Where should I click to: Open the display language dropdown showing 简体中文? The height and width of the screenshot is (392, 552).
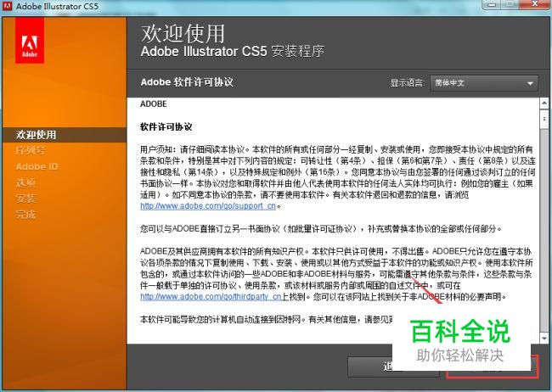484,83
